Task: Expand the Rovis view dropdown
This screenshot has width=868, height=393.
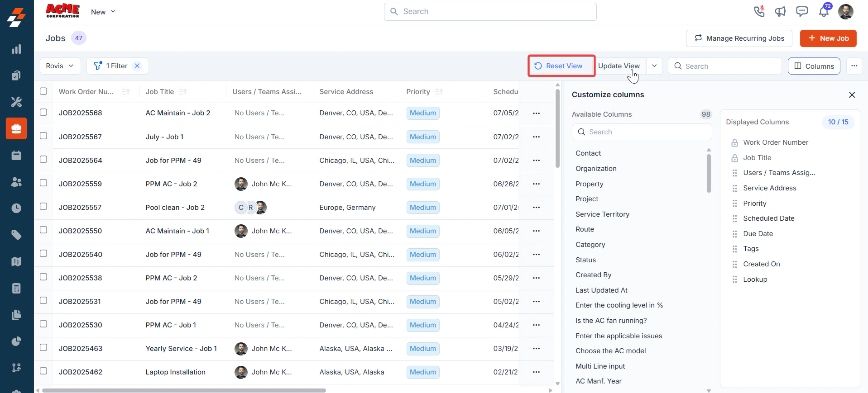Action: [x=60, y=66]
